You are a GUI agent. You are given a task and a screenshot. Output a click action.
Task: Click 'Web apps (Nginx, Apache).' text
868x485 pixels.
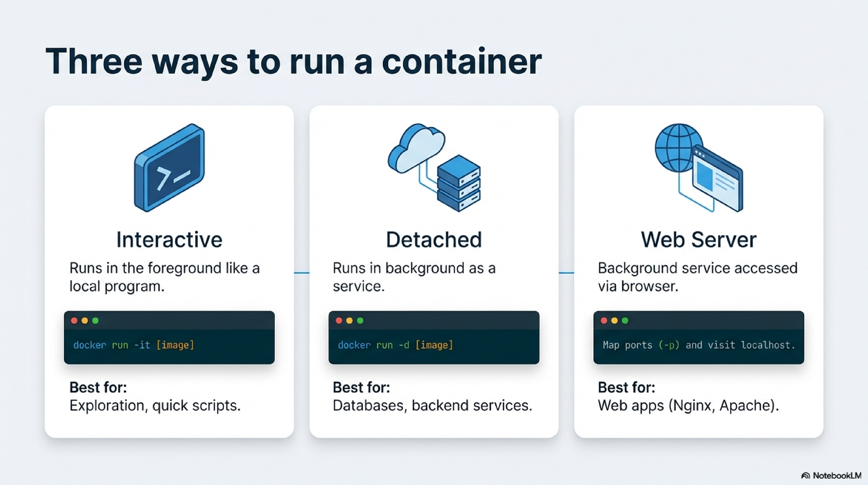pos(688,405)
